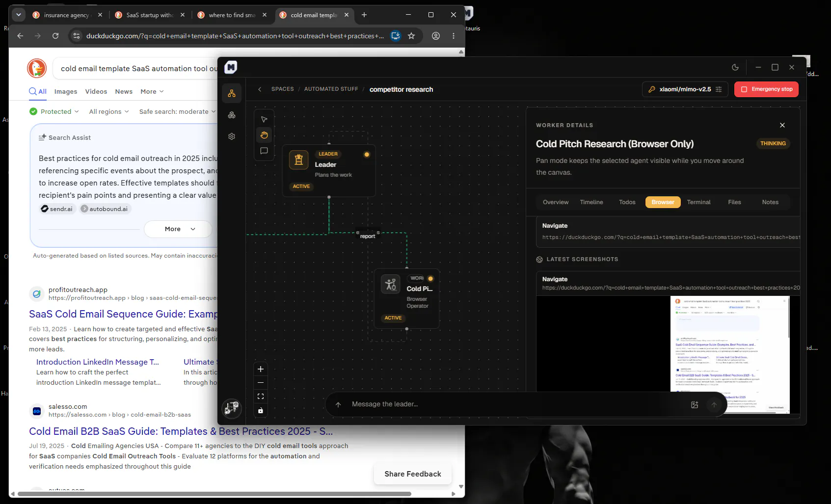Open 'Introduction LinkedIn Message T...' sublink
The image size is (831, 504).
pyautogui.click(x=98, y=362)
